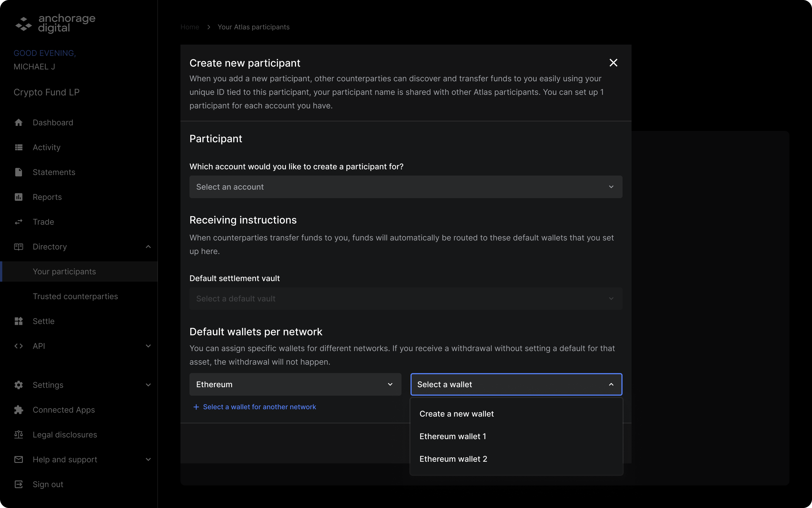Expand the API section chevron
Image resolution: width=812 pixels, height=508 pixels.
148,346
